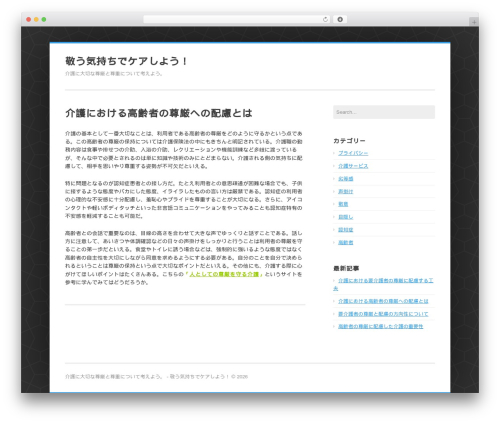500x423 pixels.
Task: Open the 劣等感 category
Action: [346, 179]
